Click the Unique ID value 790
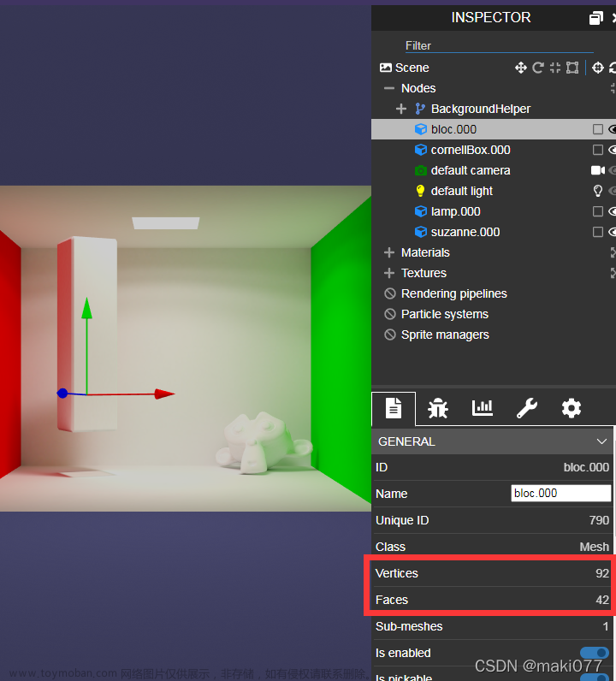The image size is (616, 681). click(599, 520)
